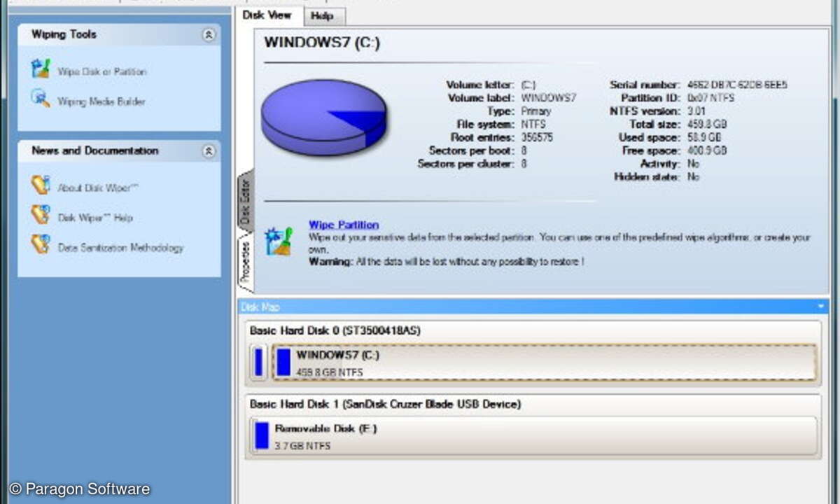The width and height of the screenshot is (840, 504).
Task: Collapse the News and Documentation panel
Action: 209,151
